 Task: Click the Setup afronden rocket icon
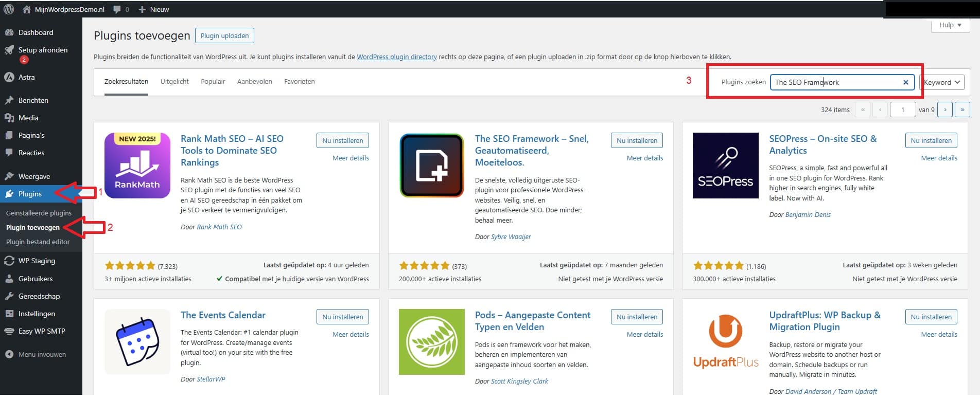[x=9, y=50]
